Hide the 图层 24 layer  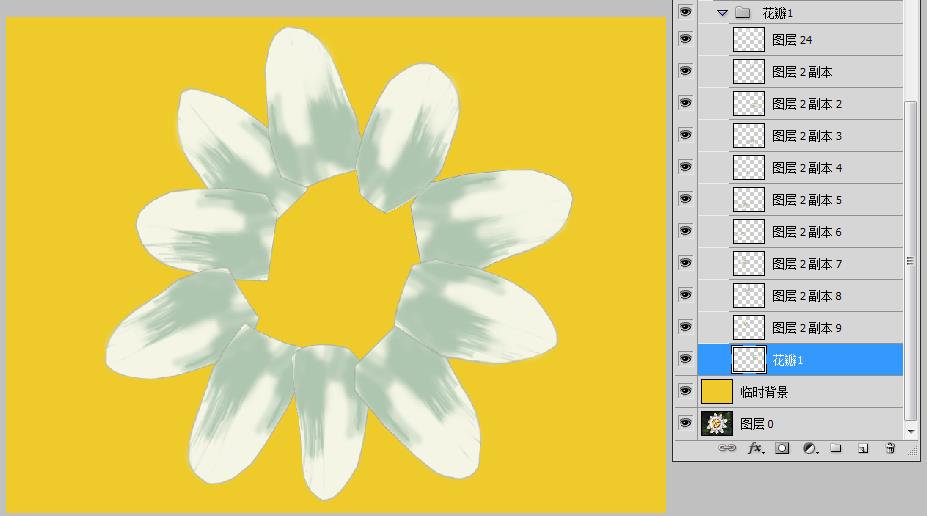click(685, 39)
